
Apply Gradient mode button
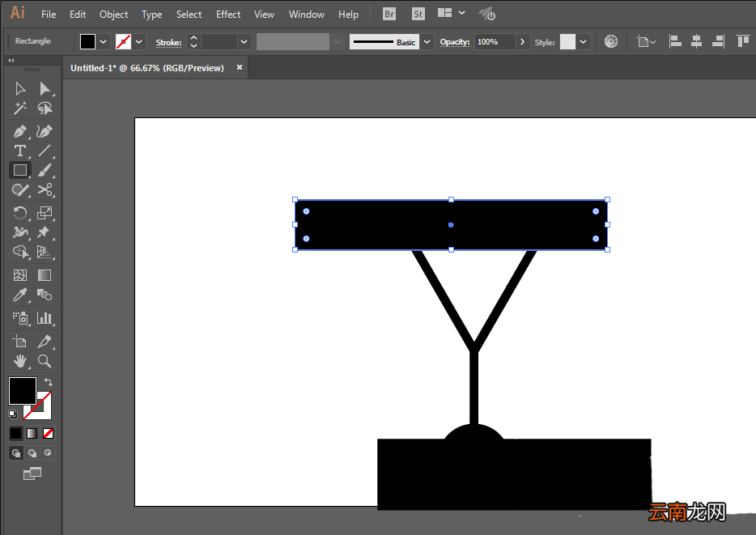pyautogui.click(x=32, y=433)
